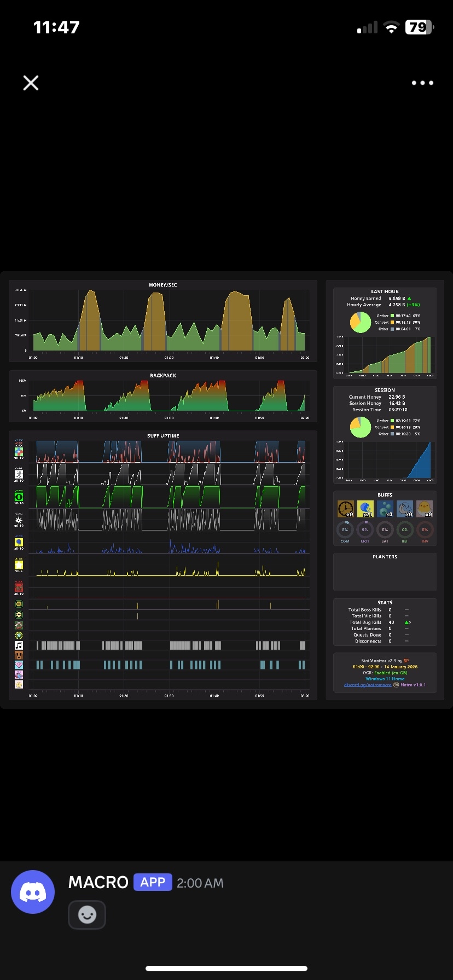
Task: Click the clock buff icon in Buffs
Action: coord(346,509)
